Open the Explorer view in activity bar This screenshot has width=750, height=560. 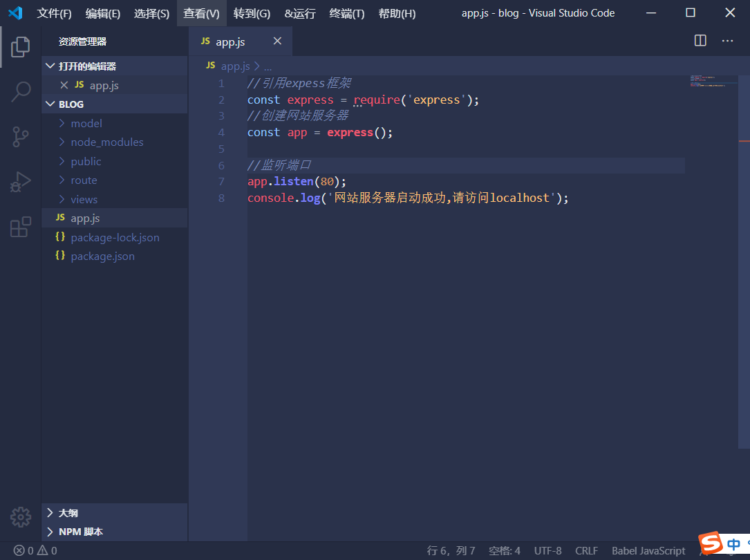[21, 47]
